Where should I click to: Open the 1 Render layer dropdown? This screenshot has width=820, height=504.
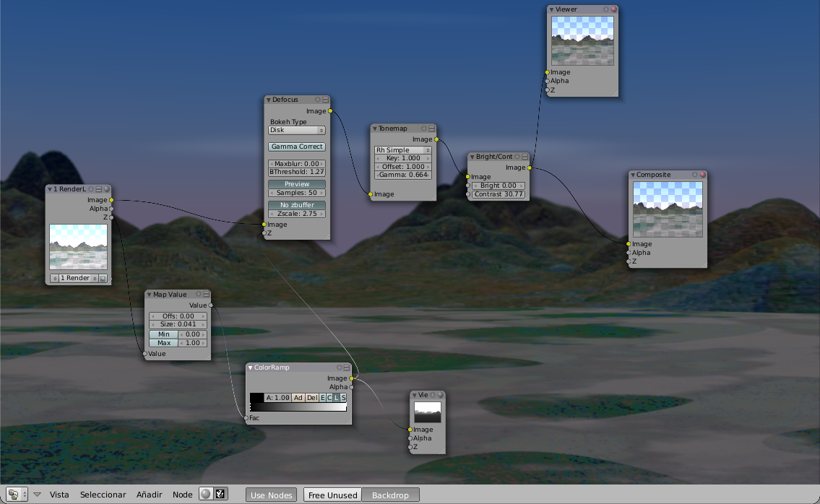[x=78, y=278]
